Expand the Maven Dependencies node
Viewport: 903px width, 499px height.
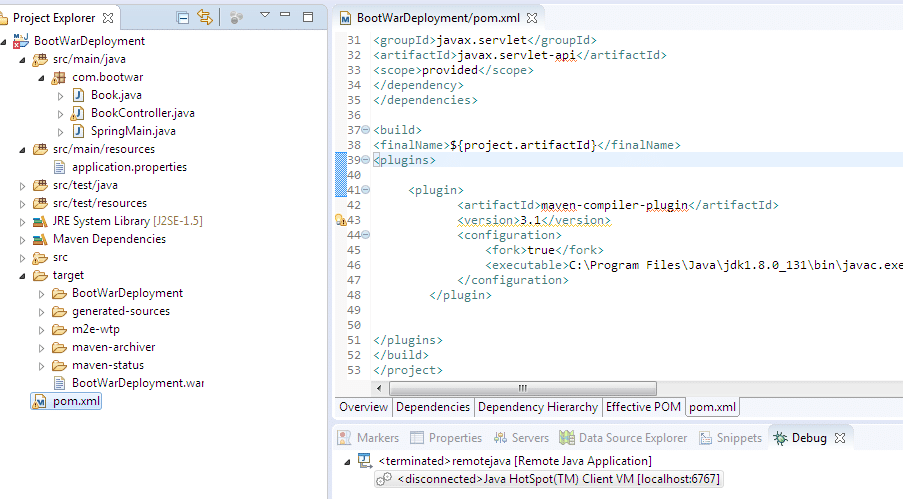(x=23, y=239)
